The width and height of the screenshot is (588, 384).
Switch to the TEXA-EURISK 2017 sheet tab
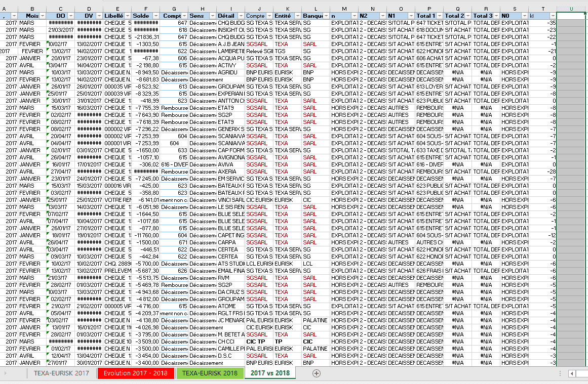click(x=61, y=373)
